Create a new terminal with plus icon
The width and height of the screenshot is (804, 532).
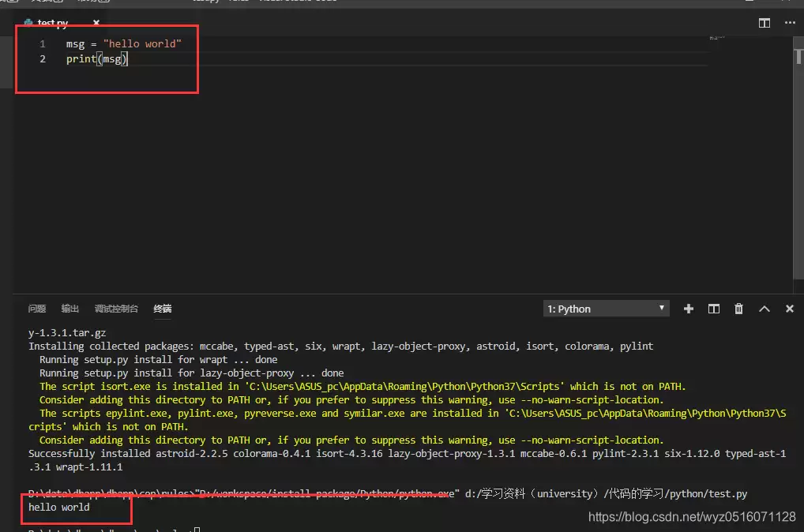pyautogui.click(x=688, y=309)
